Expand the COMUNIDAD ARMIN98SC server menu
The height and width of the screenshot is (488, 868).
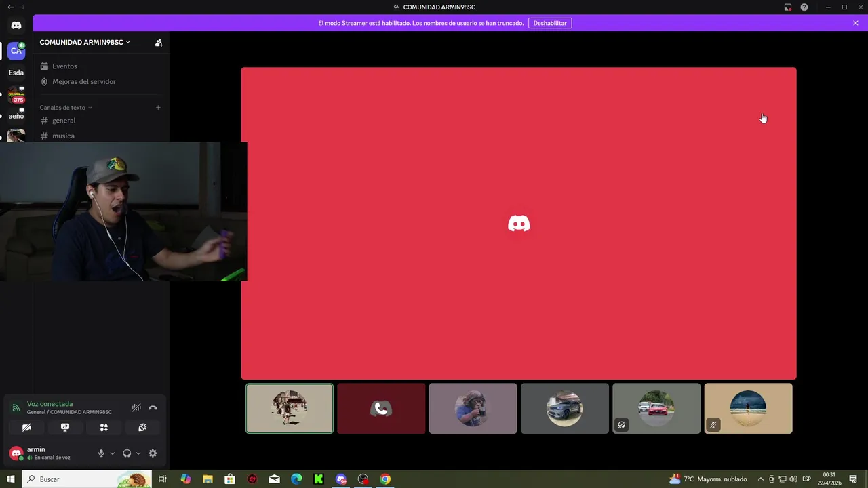tap(85, 42)
